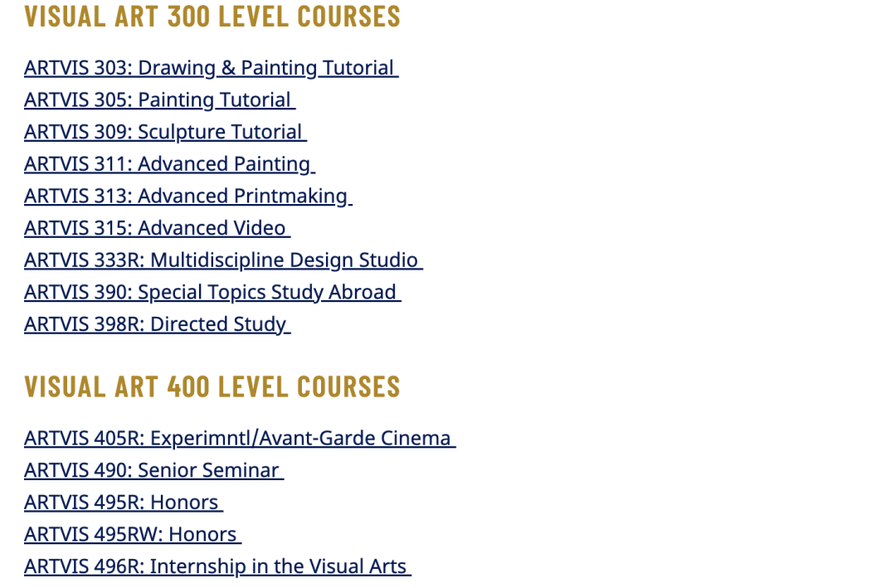Open ARTVIS 496R Internship in the Visual Arts
This screenshot has width=896, height=588.
click(x=217, y=567)
